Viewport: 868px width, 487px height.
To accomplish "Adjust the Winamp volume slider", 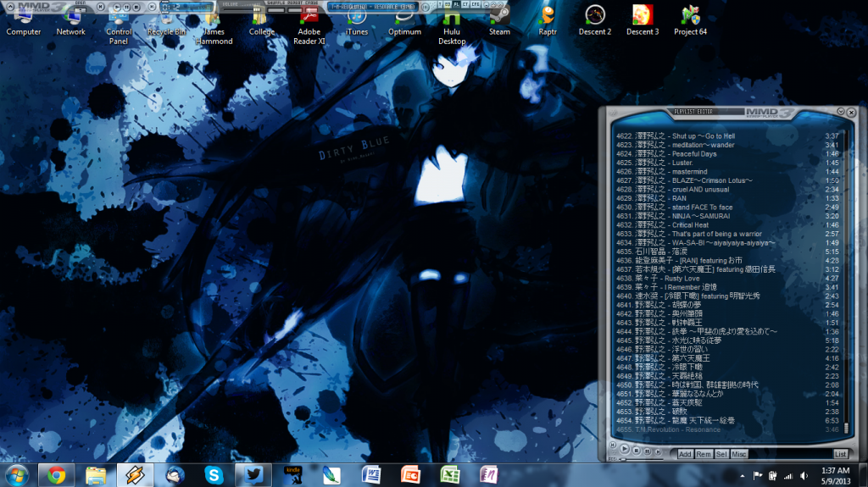I will tap(242, 9).
